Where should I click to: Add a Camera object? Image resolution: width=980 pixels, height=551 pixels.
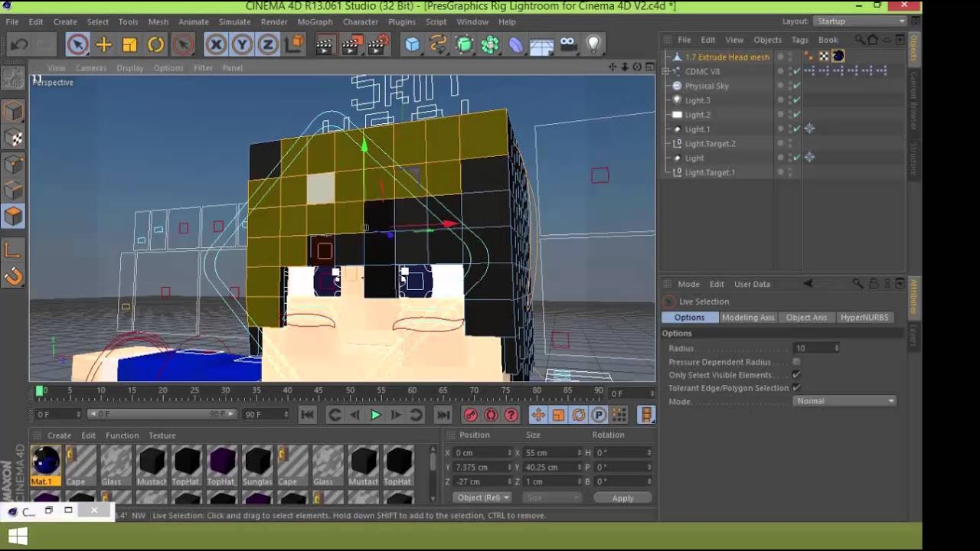(568, 44)
